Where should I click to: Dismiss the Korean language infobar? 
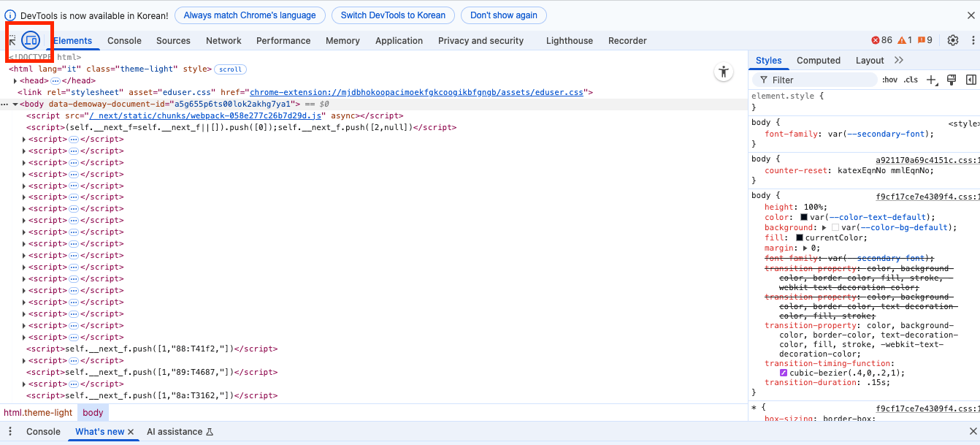click(971, 15)
